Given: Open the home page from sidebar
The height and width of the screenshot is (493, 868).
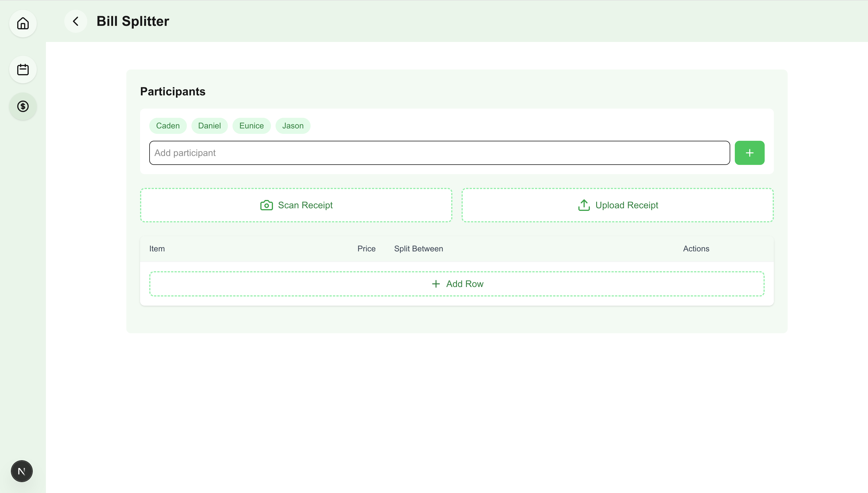Looking at the screenshot, I should [23, 23].
